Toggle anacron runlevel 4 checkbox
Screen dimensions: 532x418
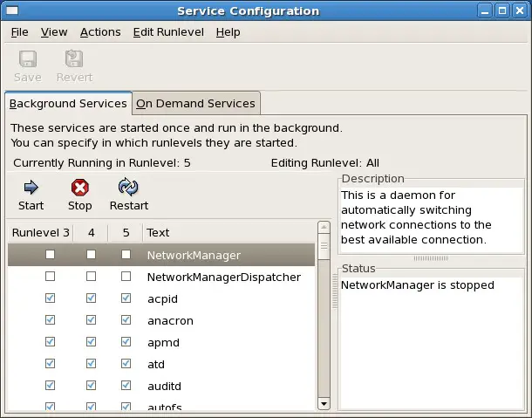click(91, 320)
